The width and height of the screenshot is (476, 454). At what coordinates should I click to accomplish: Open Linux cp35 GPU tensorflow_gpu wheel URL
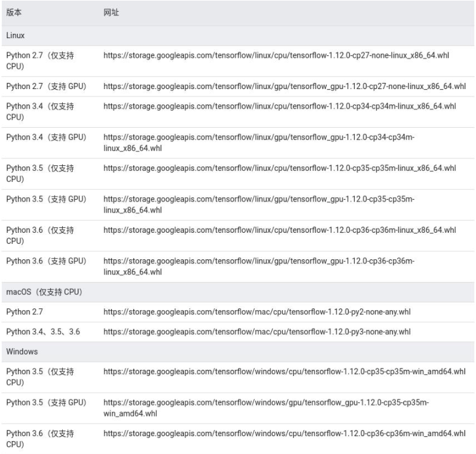(x=259, y=205)
